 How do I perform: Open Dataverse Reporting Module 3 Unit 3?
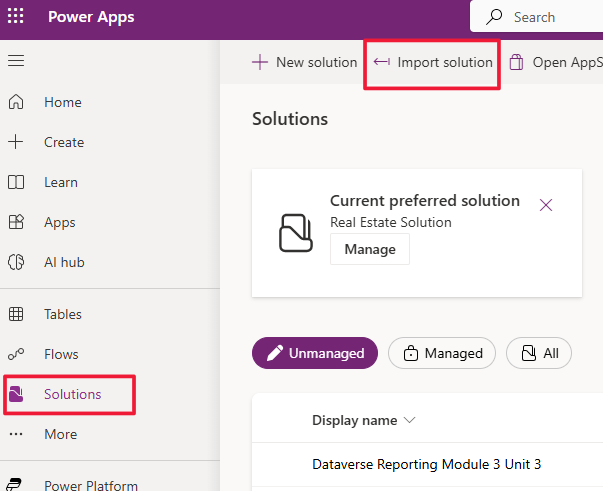coord(426,464)
